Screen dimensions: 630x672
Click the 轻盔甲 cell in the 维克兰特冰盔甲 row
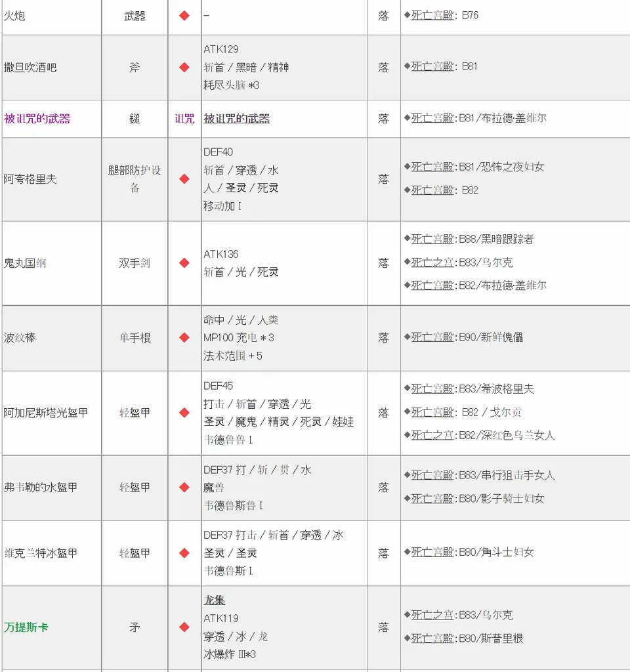click(x=135, y=553)
